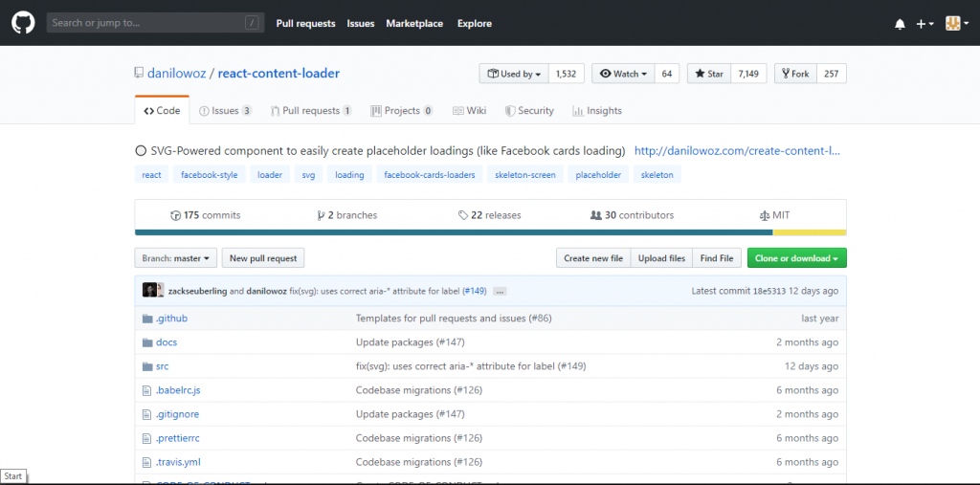Select the facebook-cards-loaders topic tag
Image resolution: width=980 pixels, height=485 pixels.
point(430,175)
